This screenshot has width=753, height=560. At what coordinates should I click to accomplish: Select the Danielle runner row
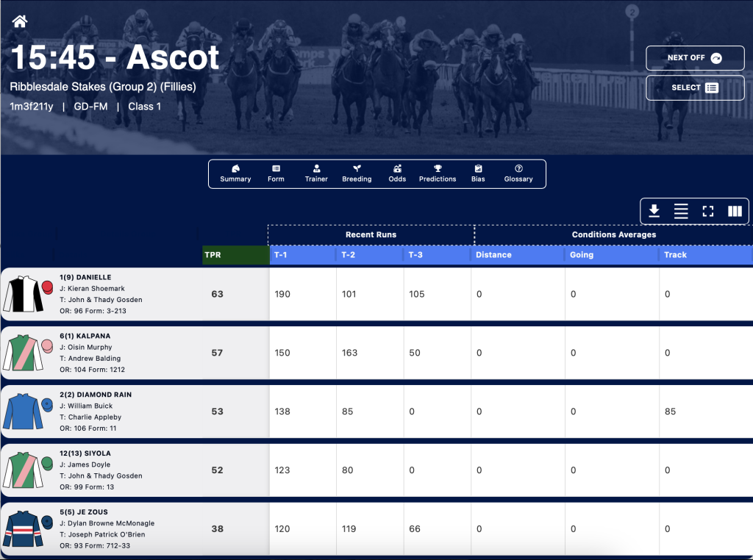(x=376, y=294)
